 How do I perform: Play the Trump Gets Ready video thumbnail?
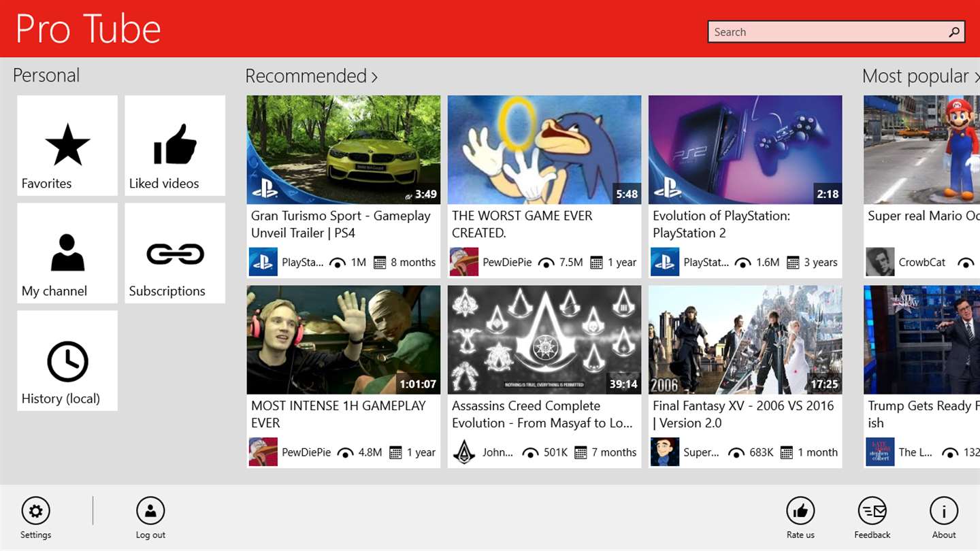(921, 339)
